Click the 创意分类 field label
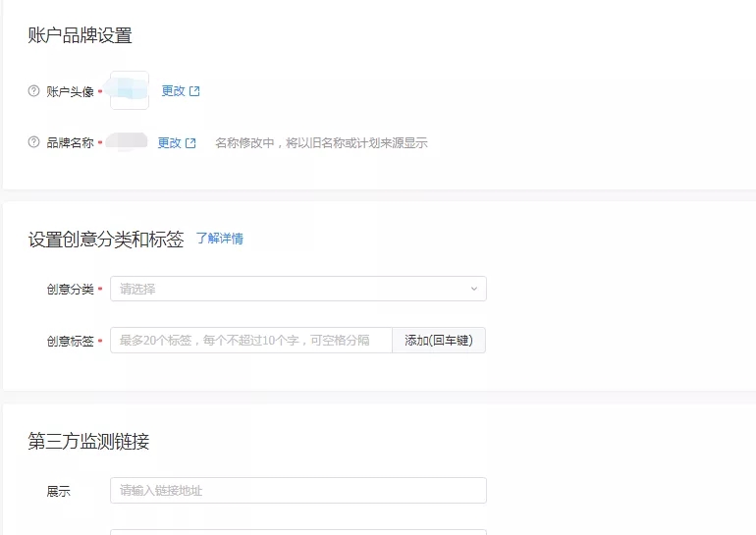Screen dimensions: 756x535 (x=70, y=290)
